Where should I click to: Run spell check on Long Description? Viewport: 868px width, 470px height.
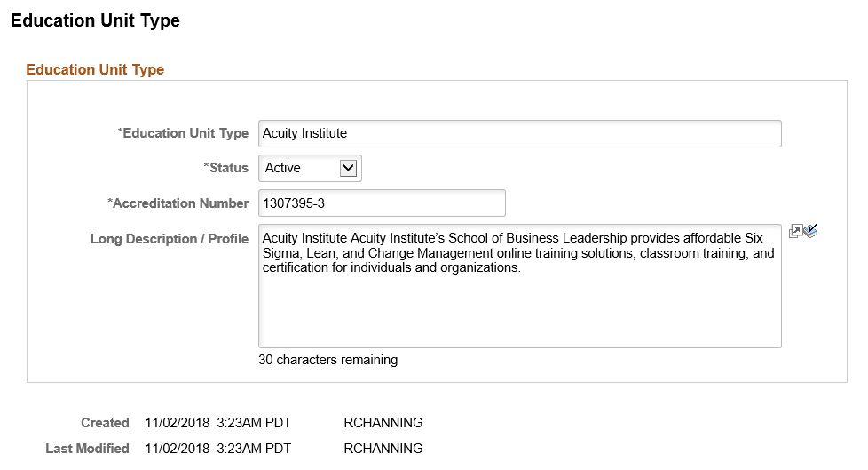point(809,232)
